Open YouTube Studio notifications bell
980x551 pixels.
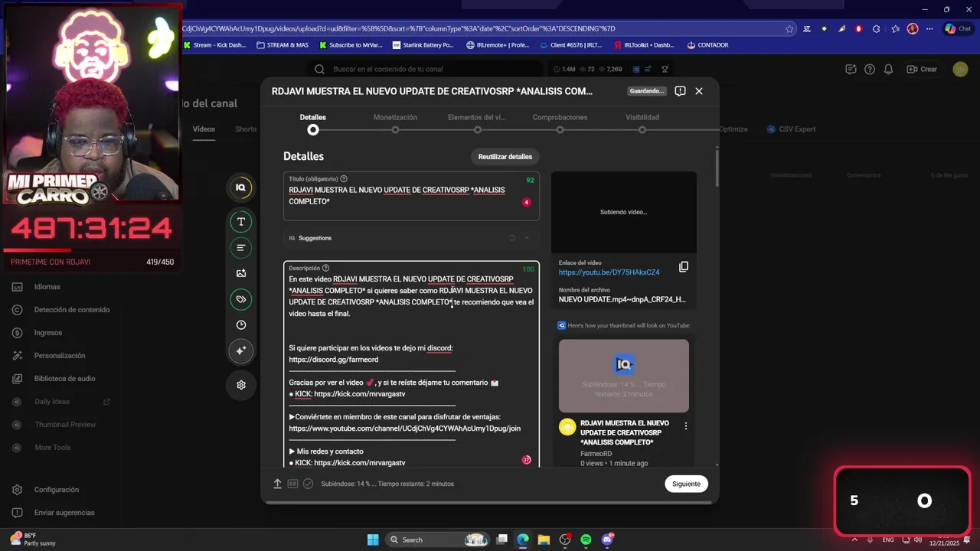(888, 69)
